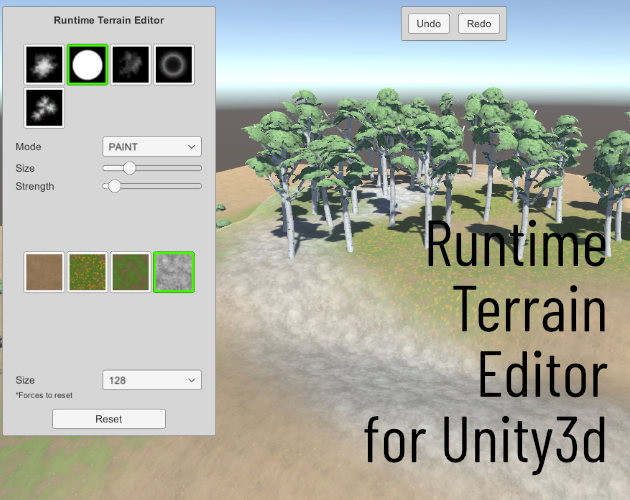This screenshot has height=500, width=630.
Task: Click the Undo button
Action: 429,24
